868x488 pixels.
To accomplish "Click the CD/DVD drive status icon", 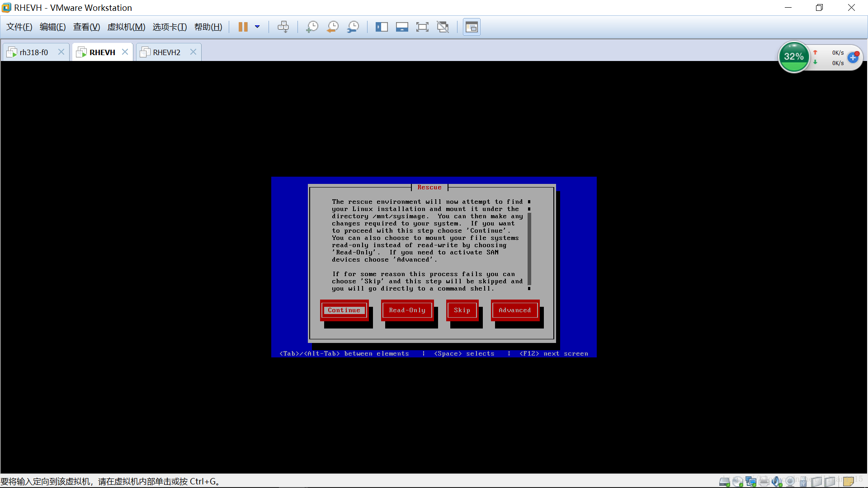I will [738, 482].
